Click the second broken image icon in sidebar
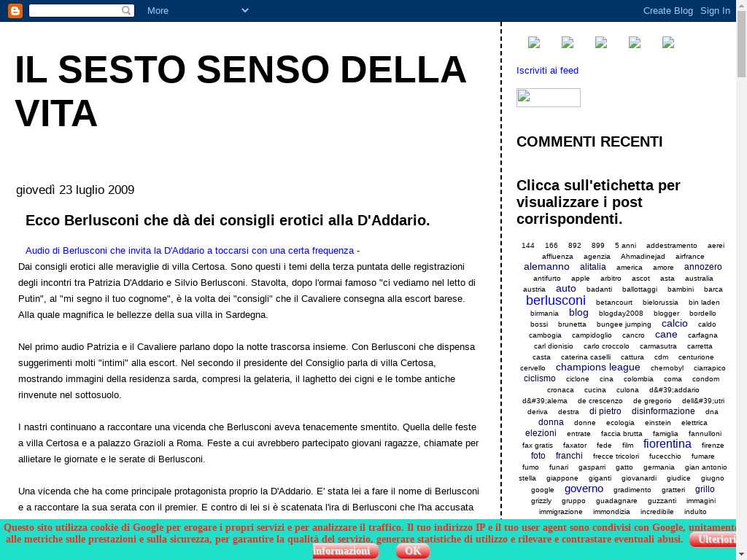This screenshot has height=560, width=747. [568, 42]
